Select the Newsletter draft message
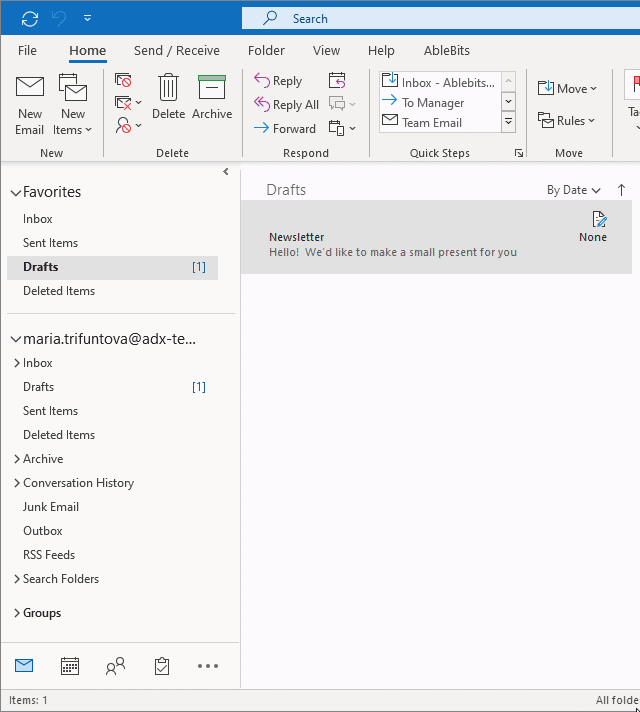 (436, 237)
